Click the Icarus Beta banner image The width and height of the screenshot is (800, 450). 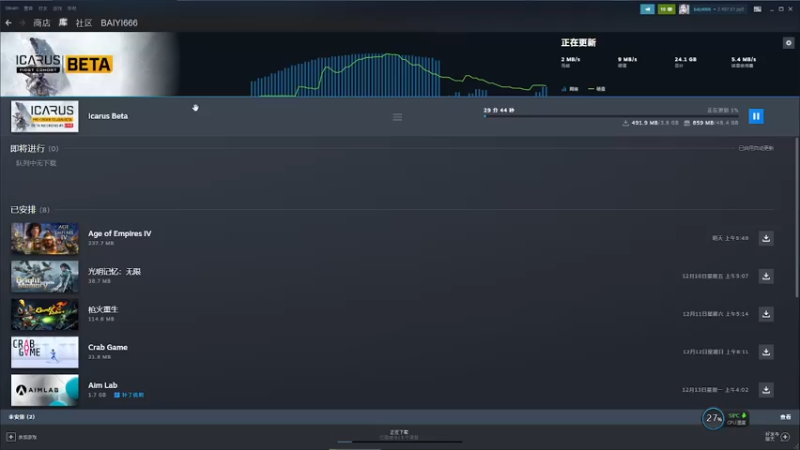[89, 64]
